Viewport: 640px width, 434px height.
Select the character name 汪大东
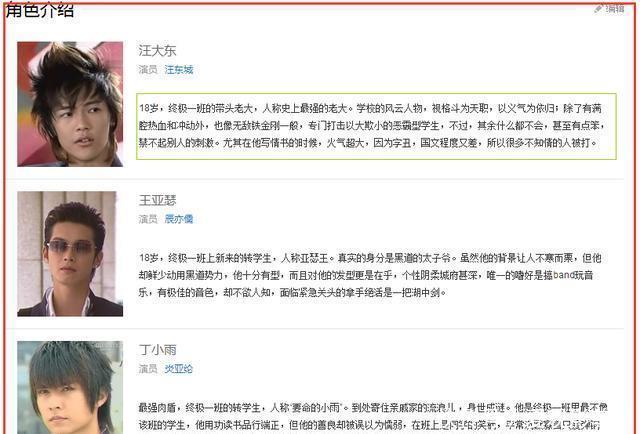point(157,51)
